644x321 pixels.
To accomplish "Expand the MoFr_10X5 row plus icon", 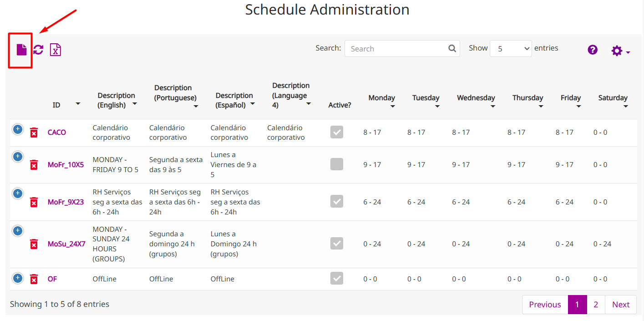I will point(18,157).
